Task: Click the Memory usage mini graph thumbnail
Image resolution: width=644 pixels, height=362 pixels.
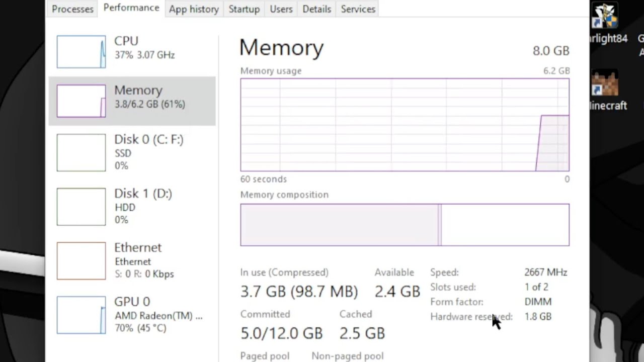Action: [x=81, y=101]
